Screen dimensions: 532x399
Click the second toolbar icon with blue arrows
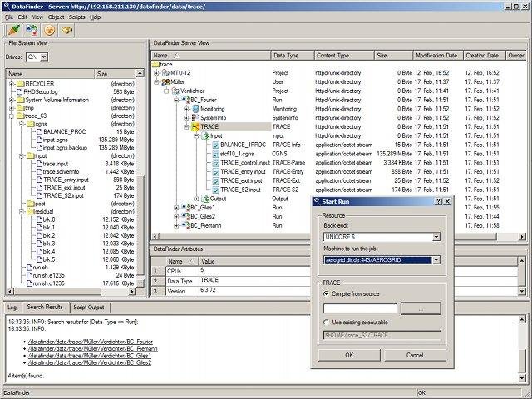(32, 29)
